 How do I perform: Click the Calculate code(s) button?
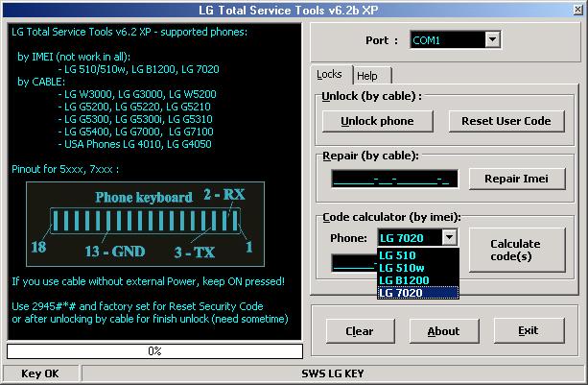tap(517, 250)
